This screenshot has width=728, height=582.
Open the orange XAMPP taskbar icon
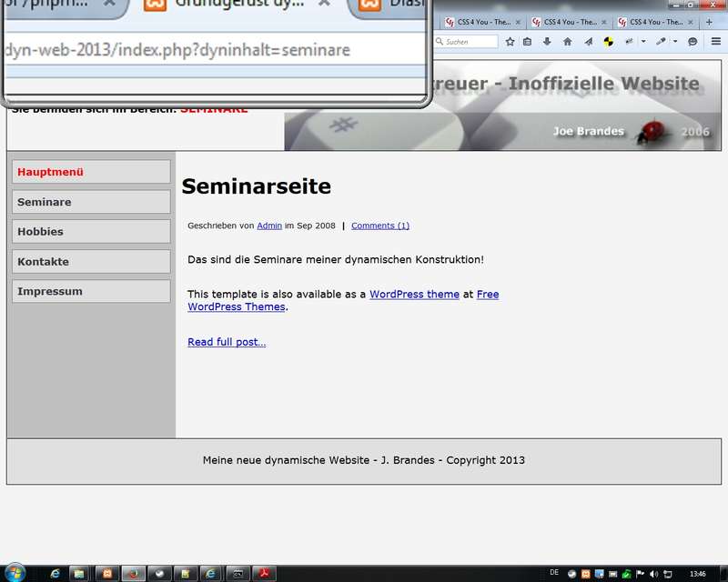click(x=107, y=574)
